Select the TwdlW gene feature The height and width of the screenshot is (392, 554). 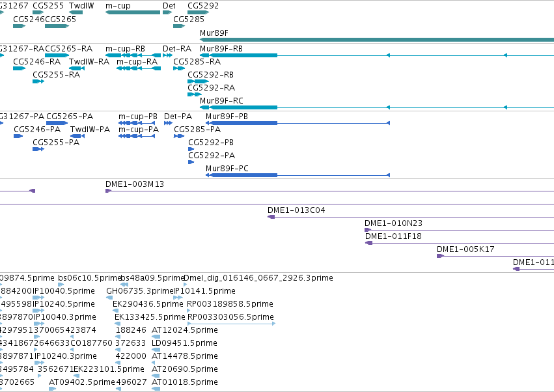(76, 12)
